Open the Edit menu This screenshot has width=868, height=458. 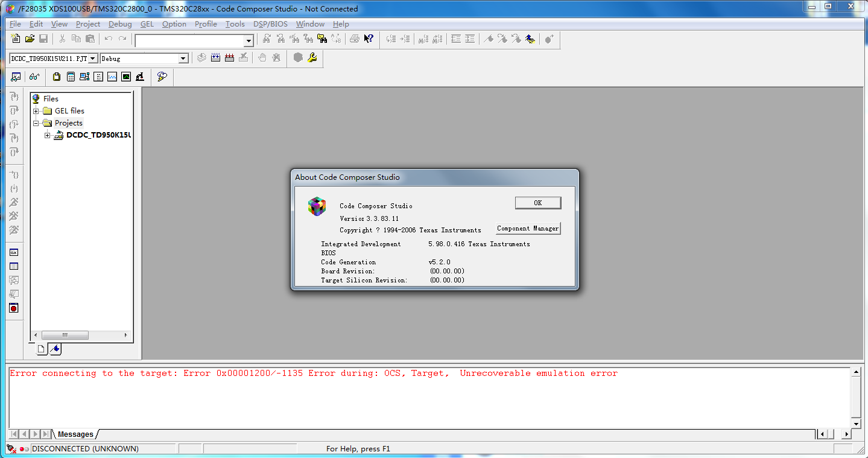[36, 24]
